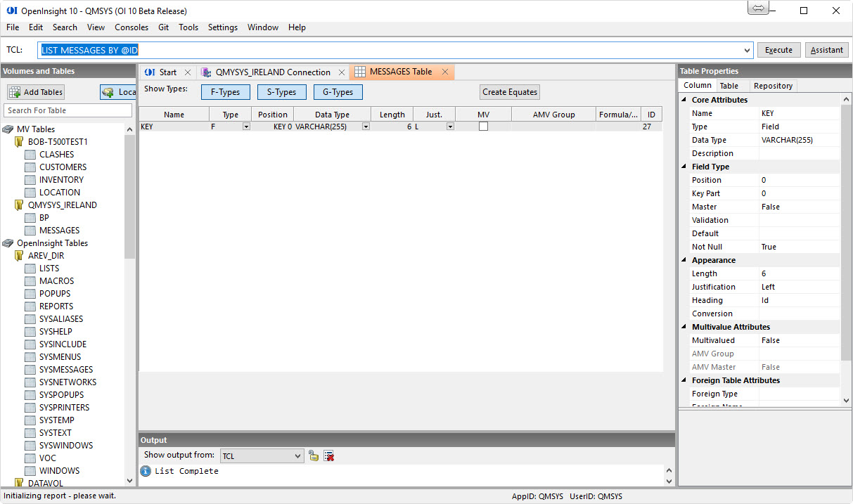Select the SYSWINDOWS table in tree

[66, 446]
